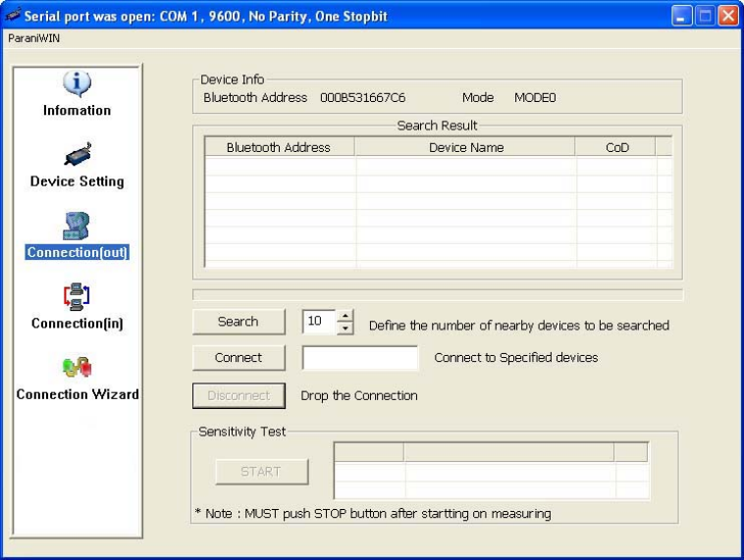Click the CoD column header
The width and height of the screenshot is (744, 560).
tap(615, 147)
